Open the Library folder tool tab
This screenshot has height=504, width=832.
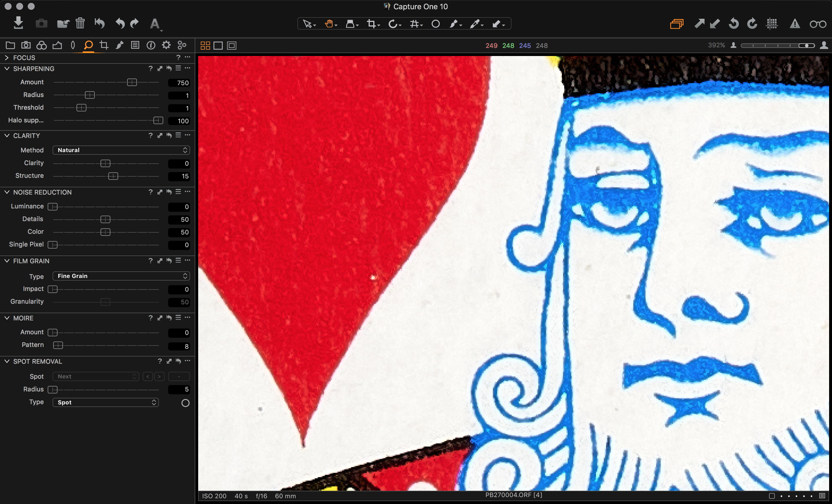coord(10,45)
